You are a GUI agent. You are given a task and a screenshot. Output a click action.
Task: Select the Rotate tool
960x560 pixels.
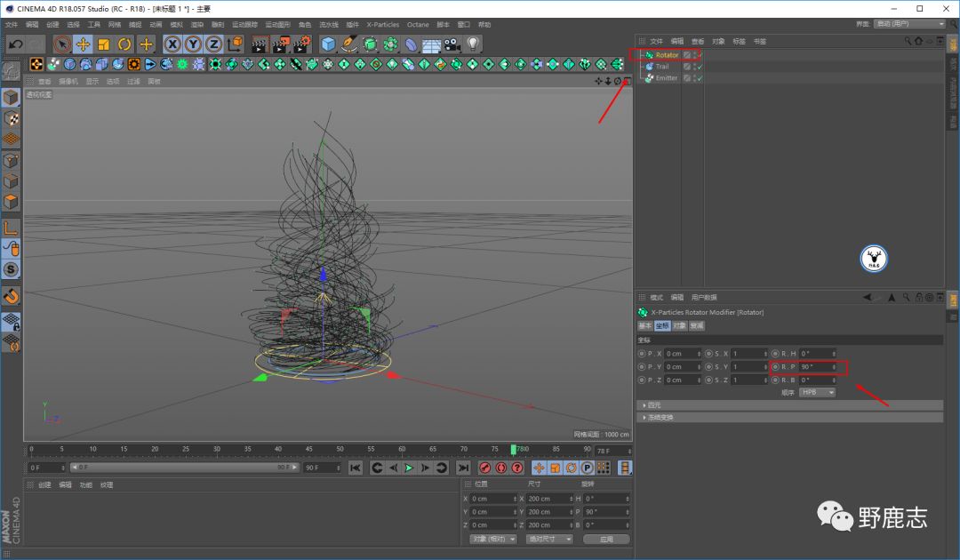pos(124,44)
